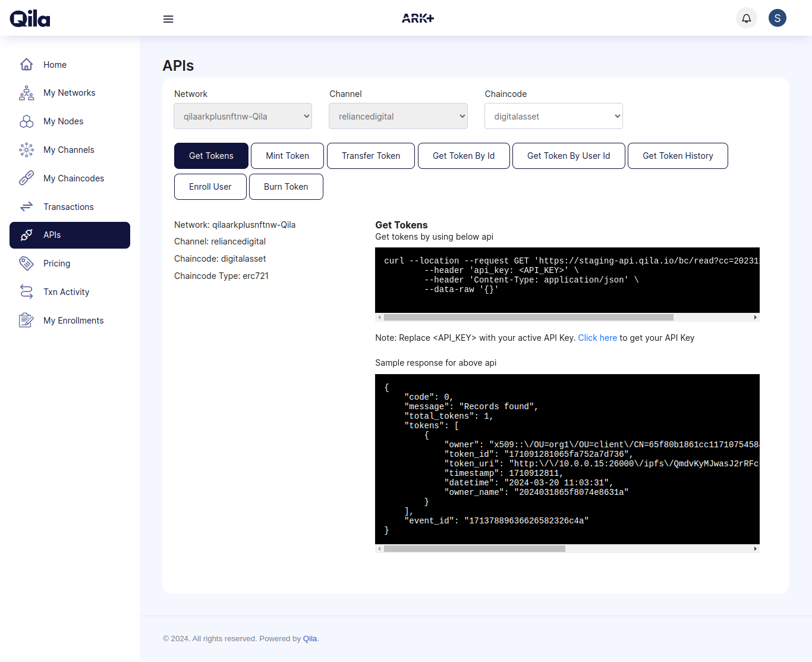
Task: Open the Qila link in footer
Action: (310, 639)
